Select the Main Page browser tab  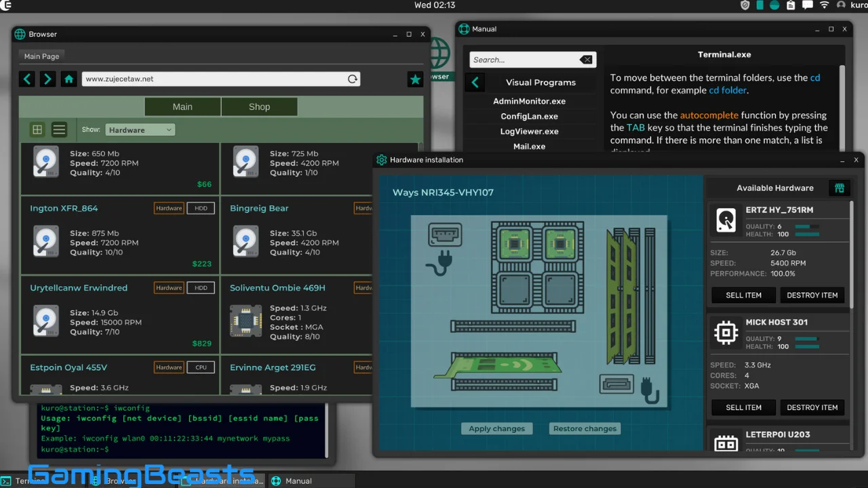42,56
